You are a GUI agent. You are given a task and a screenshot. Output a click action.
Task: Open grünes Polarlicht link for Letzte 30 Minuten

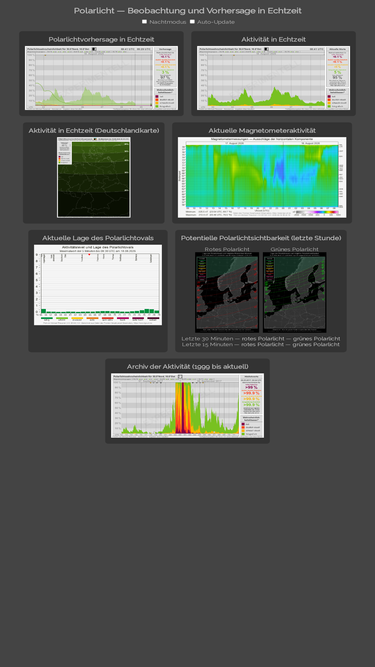(x=317, y=339)
